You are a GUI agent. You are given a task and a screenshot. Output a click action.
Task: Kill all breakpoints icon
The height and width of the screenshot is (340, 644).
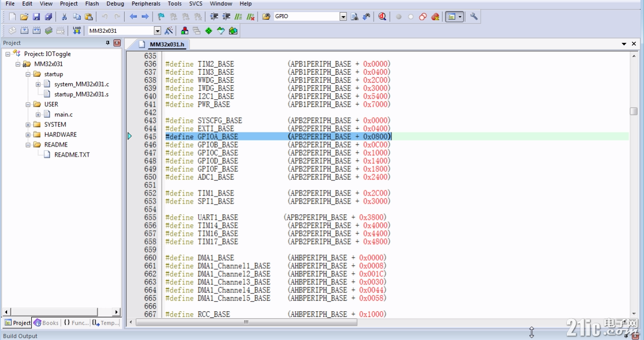coord(435,17)
